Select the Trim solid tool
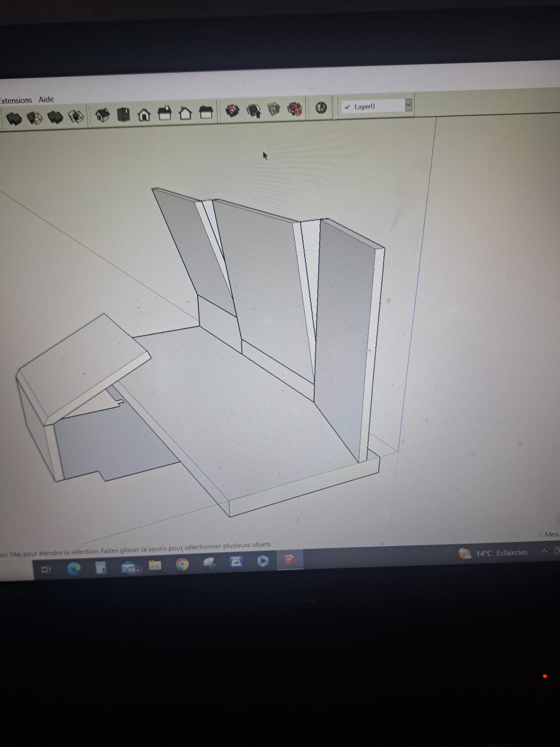Viewport: 560px width, 747px height. tap(55, 117)
